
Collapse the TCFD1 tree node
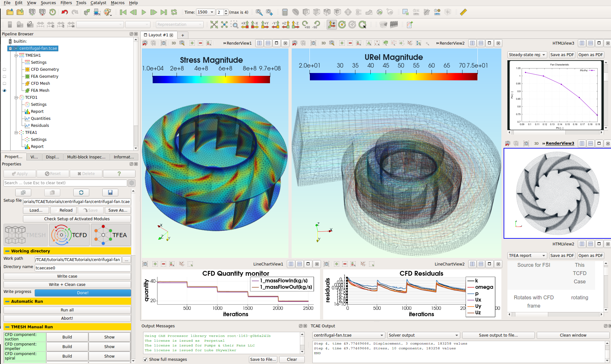(x=16, y=98)
